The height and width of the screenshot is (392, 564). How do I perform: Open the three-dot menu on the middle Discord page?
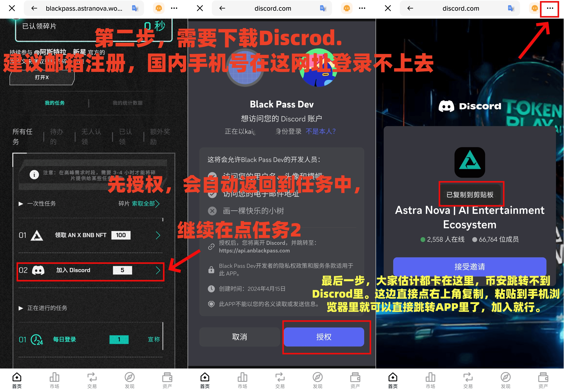362,8
